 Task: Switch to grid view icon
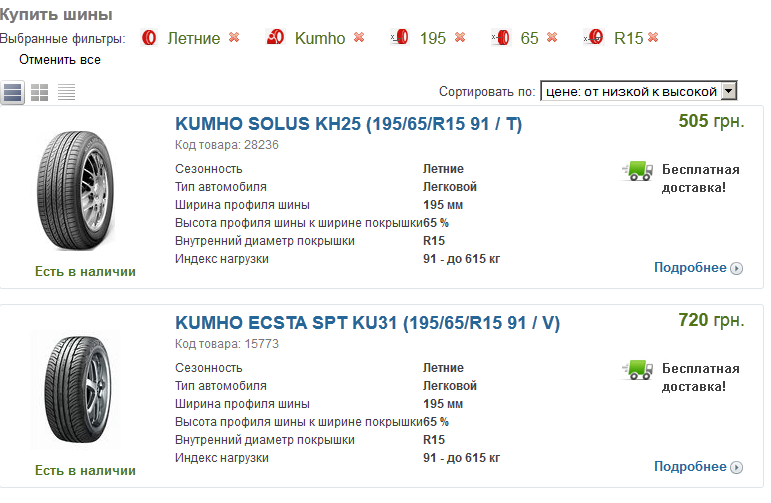(x=40, y=93)
